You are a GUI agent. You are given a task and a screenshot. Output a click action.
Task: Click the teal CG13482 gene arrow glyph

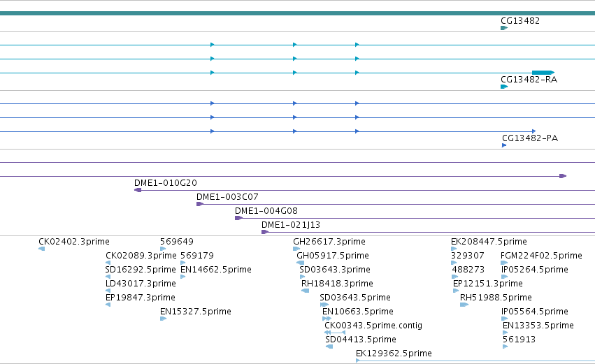click(504, 28)
